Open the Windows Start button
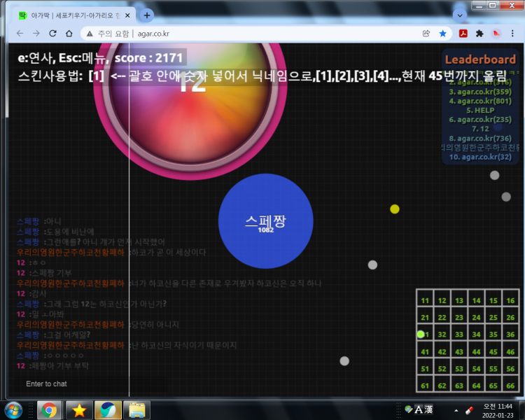Viewport: 525px width, 420px height. point(13,410)
